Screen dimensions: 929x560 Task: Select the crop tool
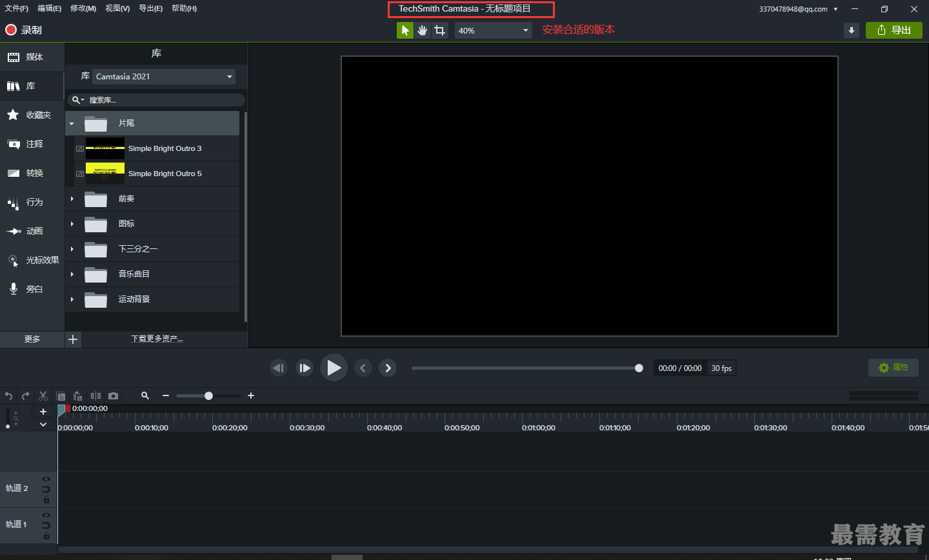(440, 30)
